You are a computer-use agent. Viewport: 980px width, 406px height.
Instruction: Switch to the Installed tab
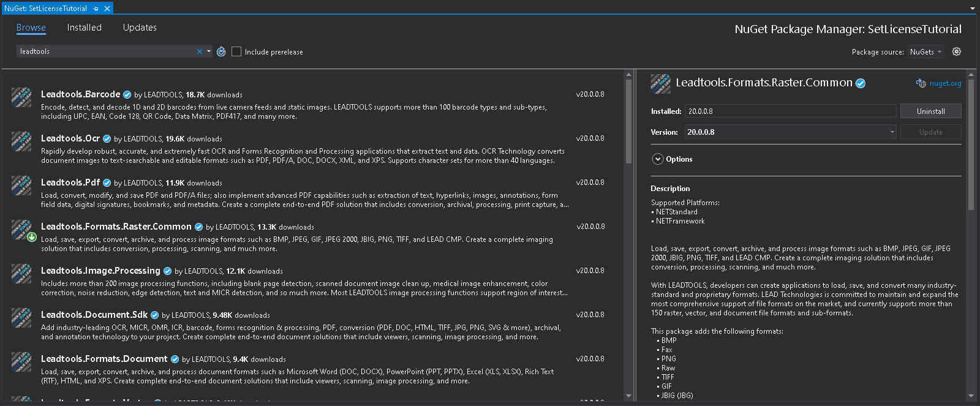(x=84, y=28)
